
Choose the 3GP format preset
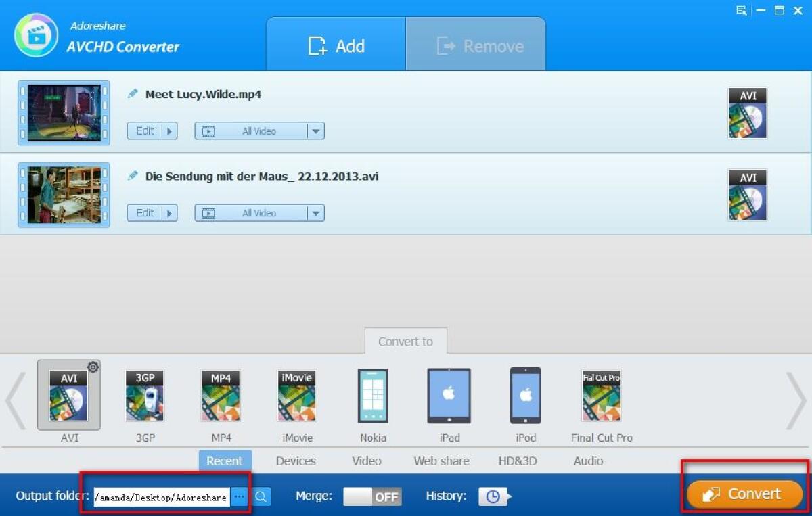pos(144,395)
